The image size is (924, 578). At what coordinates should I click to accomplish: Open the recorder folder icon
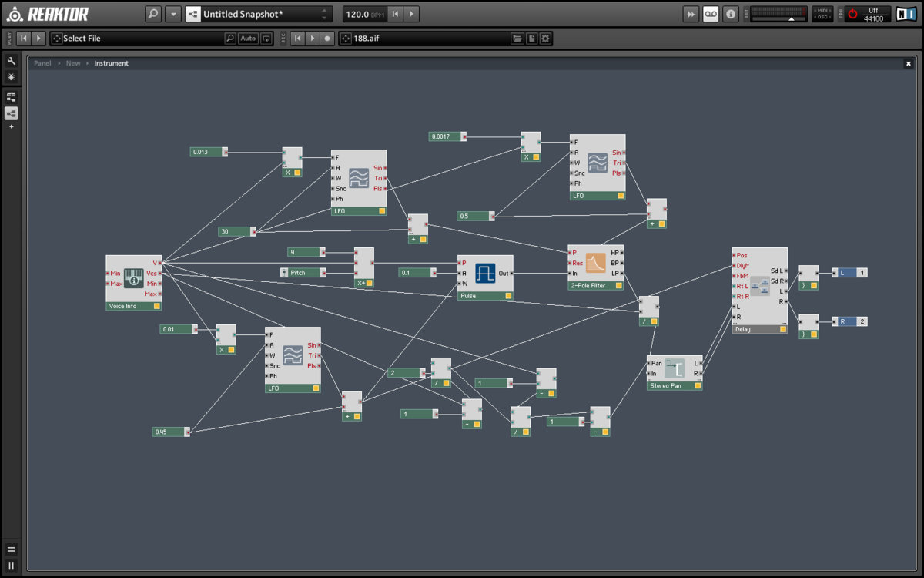click(517, 39)
